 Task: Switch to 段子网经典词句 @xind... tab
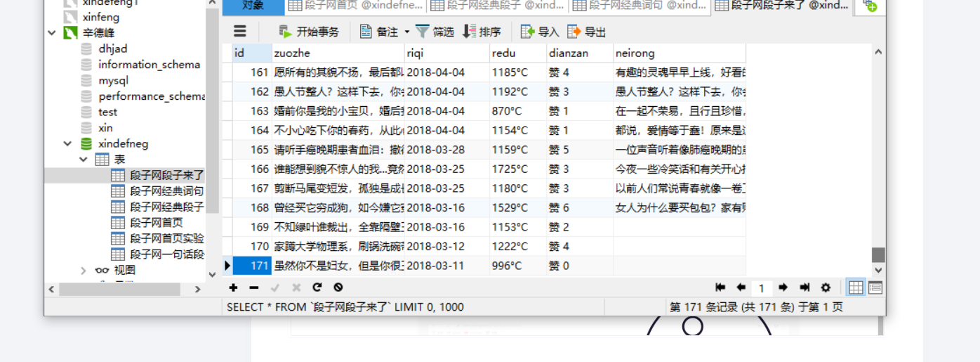click(640, 6)
